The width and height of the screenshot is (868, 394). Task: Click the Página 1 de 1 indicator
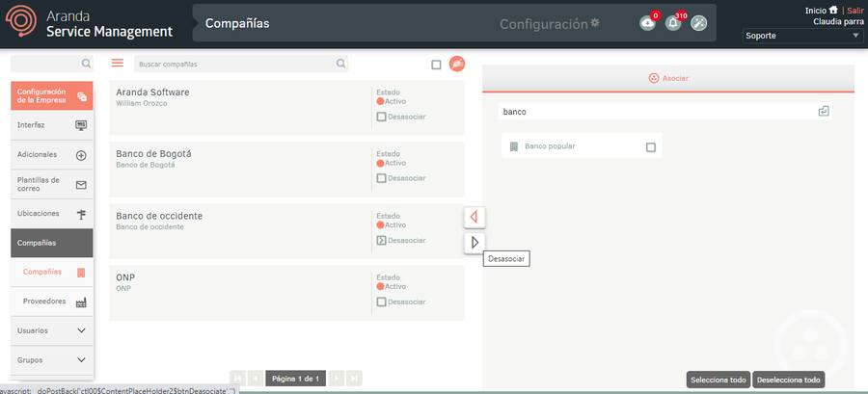[296, 379]
